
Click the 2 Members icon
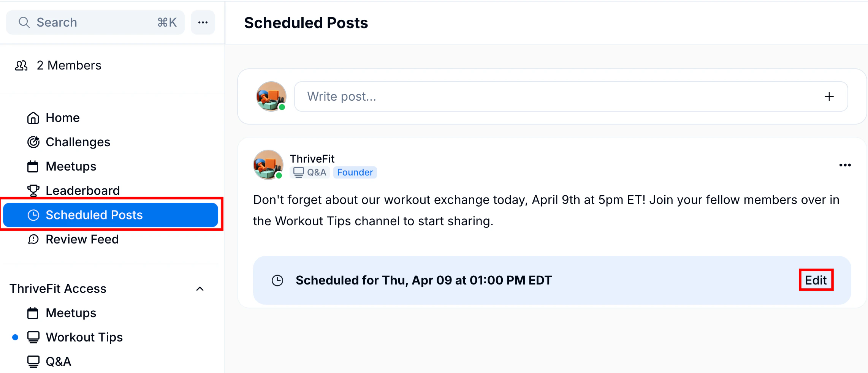click(x=21, y=65)
